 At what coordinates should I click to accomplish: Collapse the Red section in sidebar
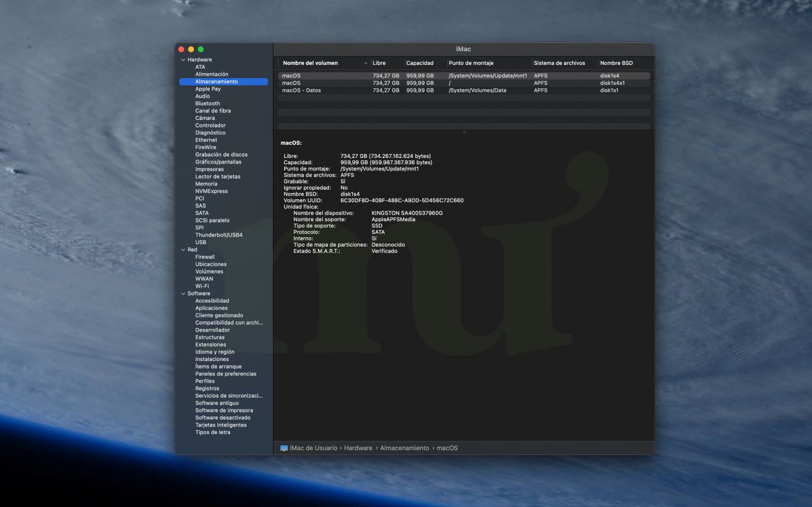(183, 250)
